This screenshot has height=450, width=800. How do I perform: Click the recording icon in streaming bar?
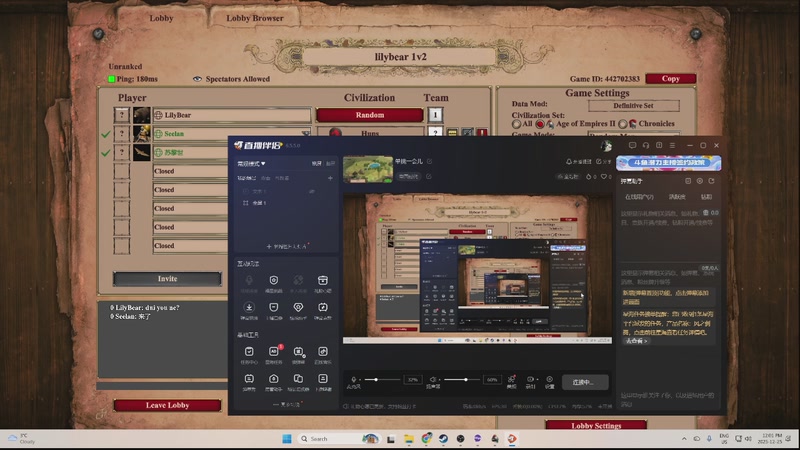(x=531, y=380)
